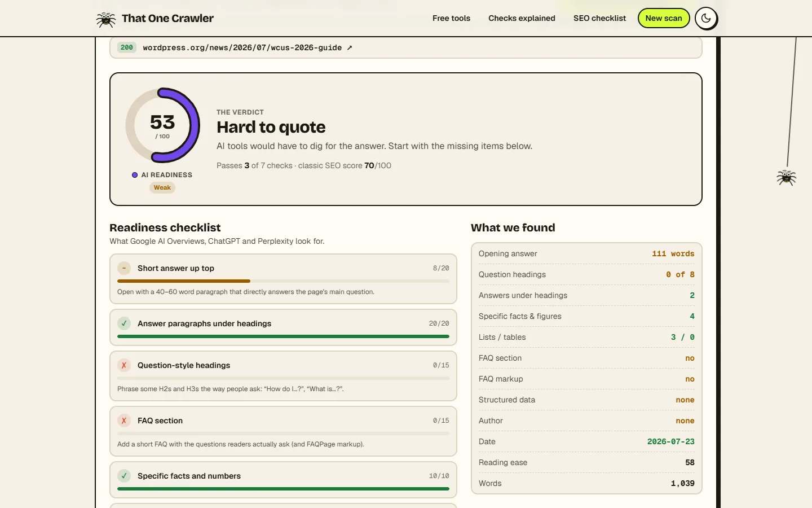Open Checks explained page
Image resolution: width=812 pixels, height=508 pixels.
pos(522,19)
